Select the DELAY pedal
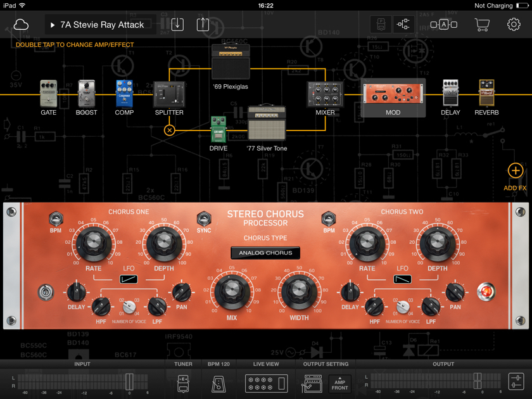The width and height of the screenshot is (532, 399). pyautogui.click(x=450, y=93)
